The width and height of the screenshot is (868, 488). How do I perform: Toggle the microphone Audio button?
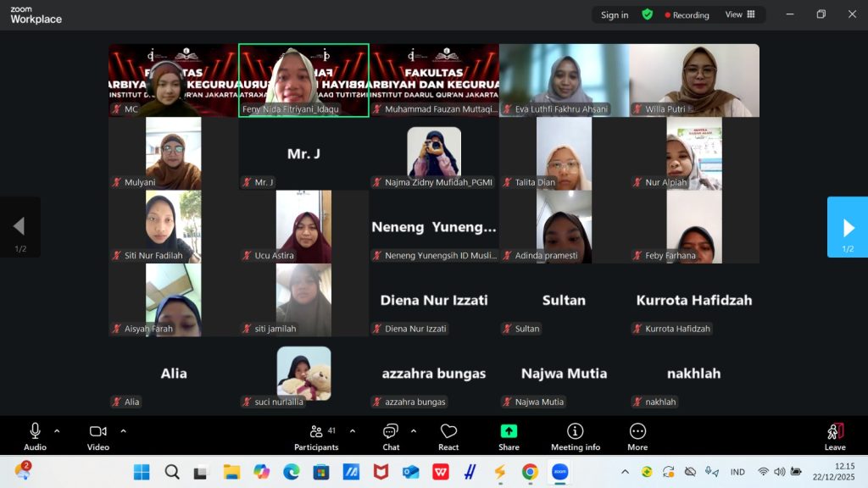(35, 431)
